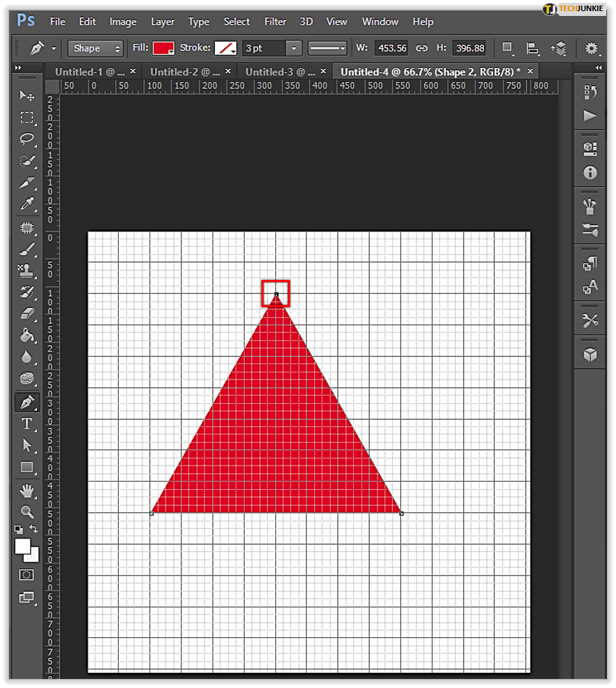Screen dimensions: 616x688
Task: Select the Horizontal Type tool
Action: coord(27,423)
